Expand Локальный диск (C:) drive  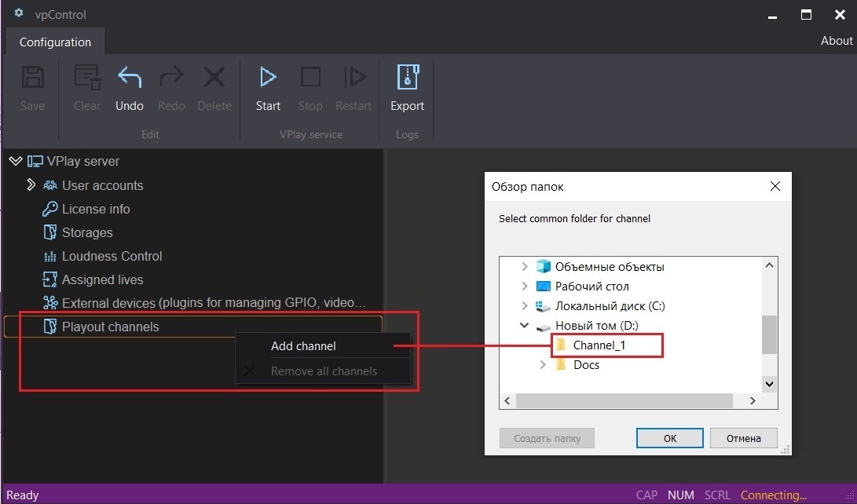tap(525, 306)
